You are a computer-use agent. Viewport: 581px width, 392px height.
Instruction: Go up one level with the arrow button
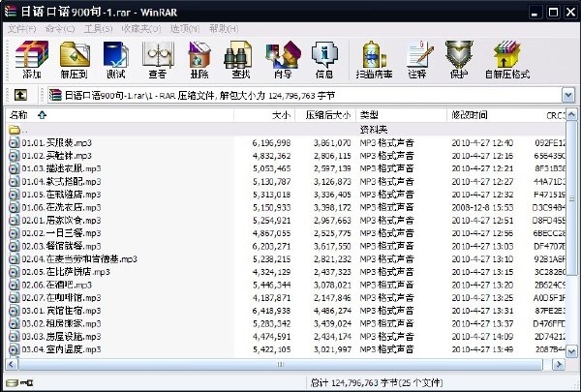pos(20,95)
